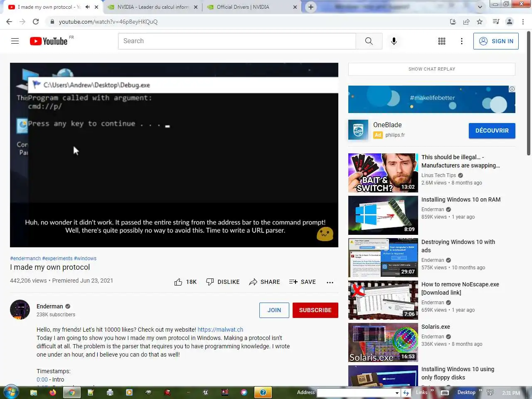Open Installing Windows 10 on RAM thumbnail

click(x=383, y=215)
